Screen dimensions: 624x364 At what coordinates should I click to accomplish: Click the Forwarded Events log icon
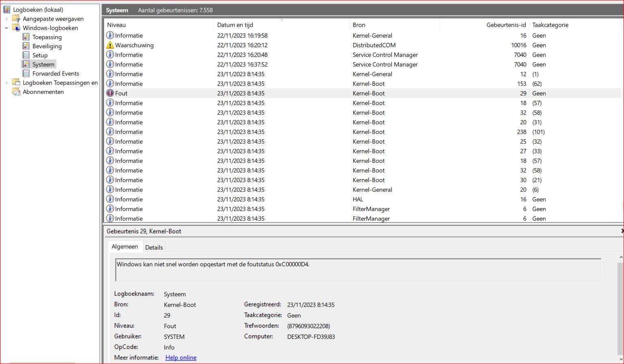[x=26, y=73]
